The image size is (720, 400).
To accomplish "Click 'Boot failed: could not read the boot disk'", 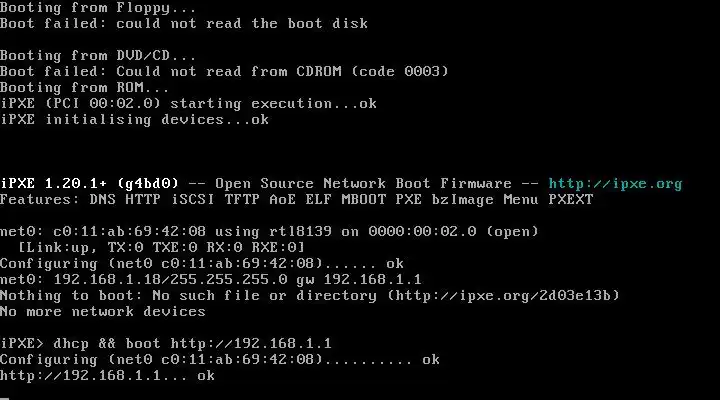I will (x=184, y=23).
